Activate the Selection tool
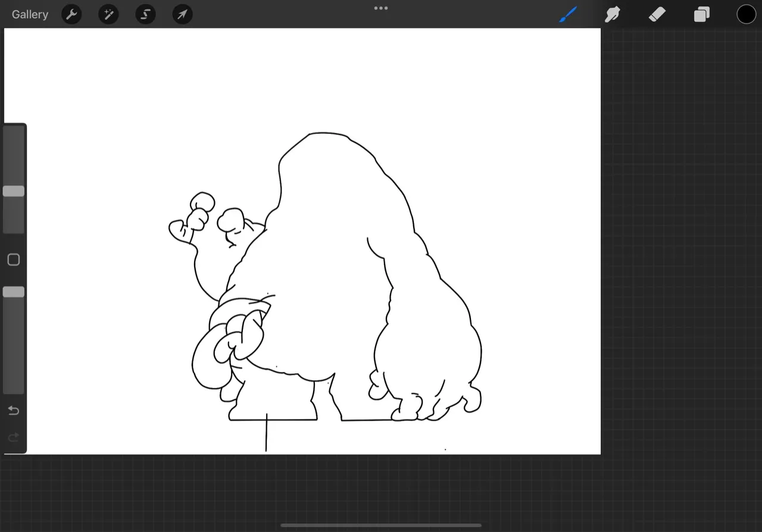Screen dimensions: 762x532 coord(145,14)
